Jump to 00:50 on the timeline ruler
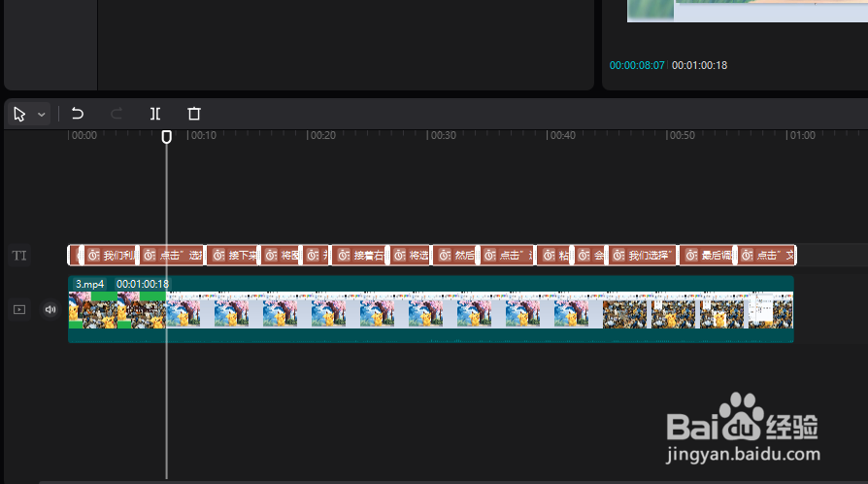The image size is (868, 484). 682,135
